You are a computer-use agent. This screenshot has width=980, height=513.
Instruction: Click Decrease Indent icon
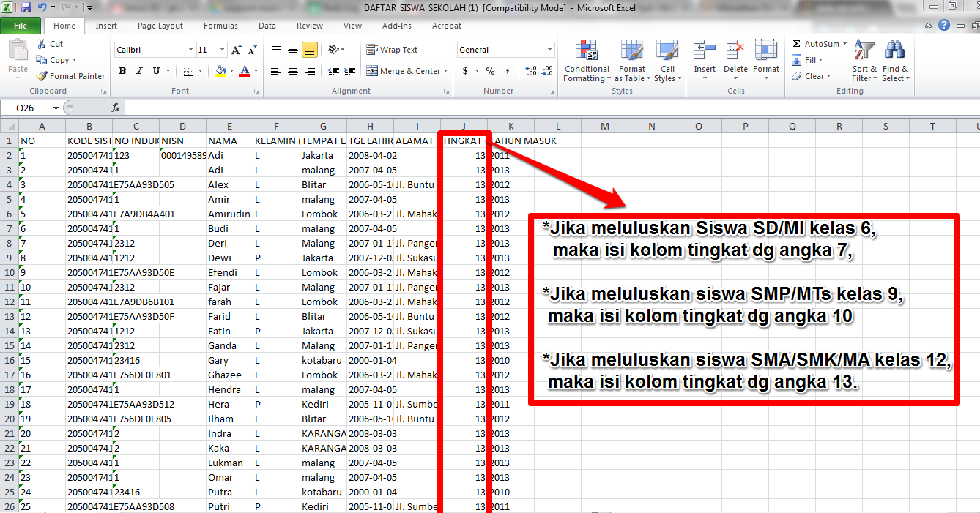333,71
